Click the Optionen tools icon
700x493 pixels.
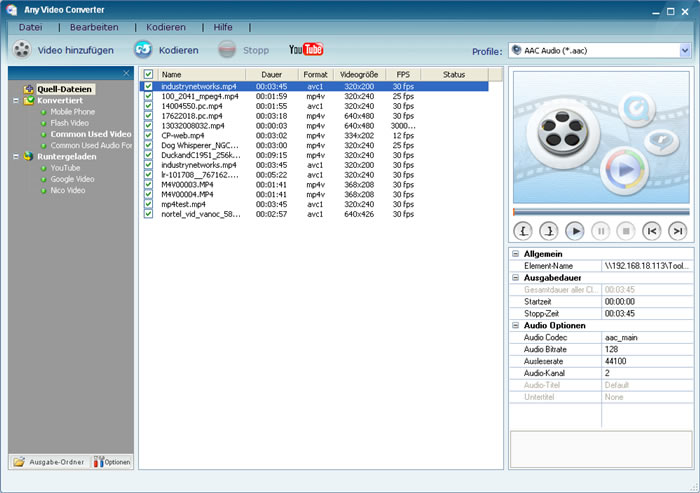tap(99, 462)
